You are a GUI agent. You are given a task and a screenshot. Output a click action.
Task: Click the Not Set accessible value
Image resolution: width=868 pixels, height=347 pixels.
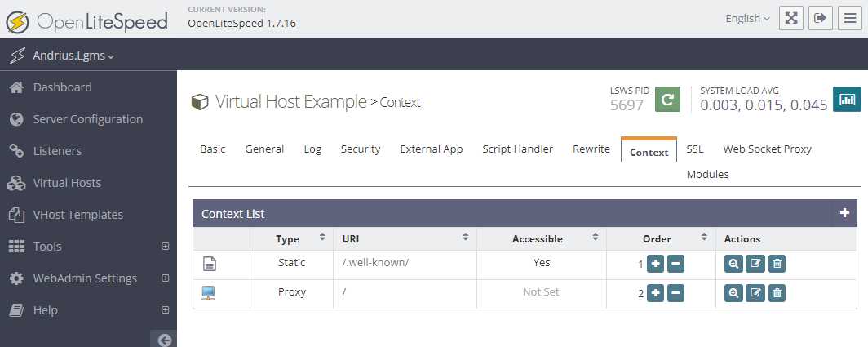(541, 291)
